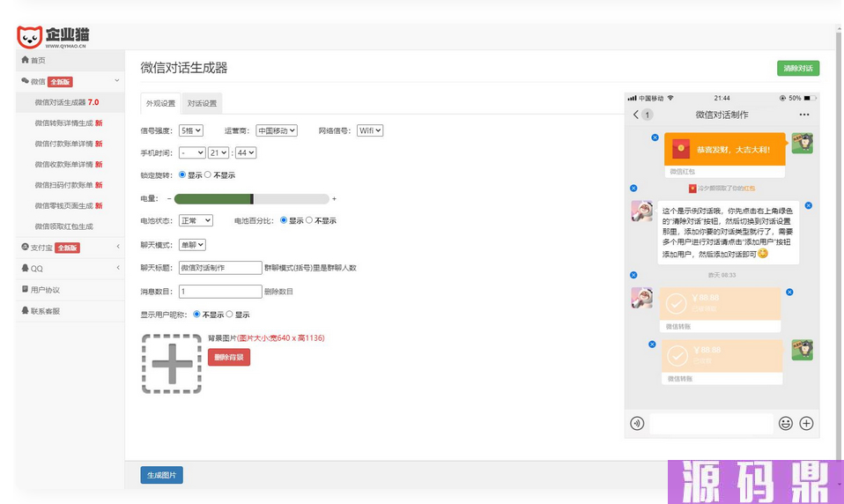Delete the received ¥88.88 transfer message
844x504 pixels.
pyautogui.click(x=789, y=293)
